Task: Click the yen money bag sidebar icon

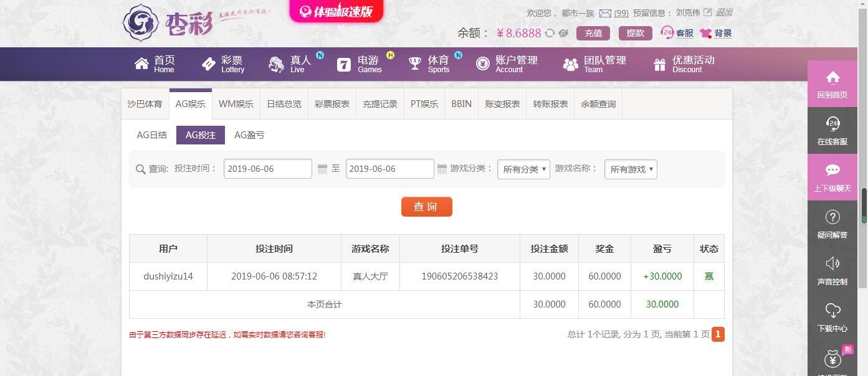Action: tap(832, 360)
